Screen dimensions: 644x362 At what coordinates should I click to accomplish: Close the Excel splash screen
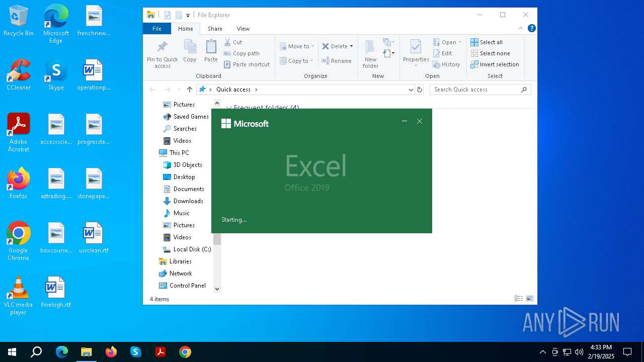420,121
